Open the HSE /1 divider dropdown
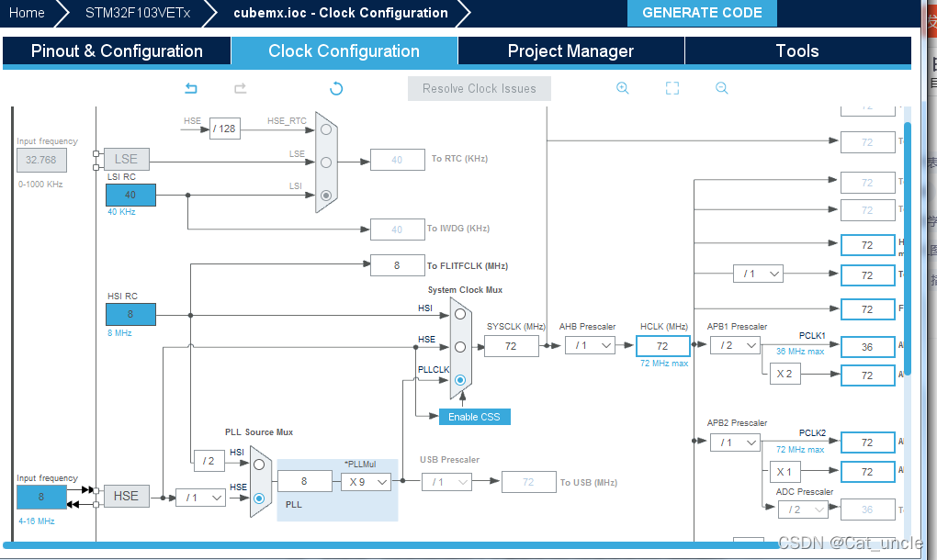This screenshot has height=560, width=937. (201, 498)
